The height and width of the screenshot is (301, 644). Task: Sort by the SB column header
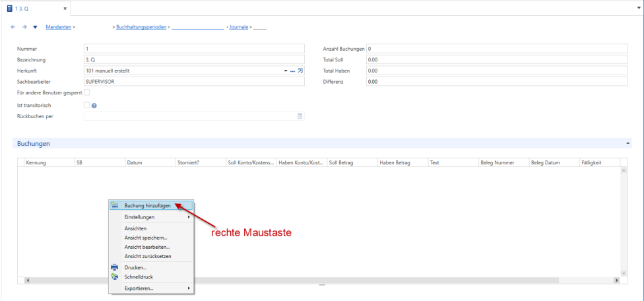point(100,162)
